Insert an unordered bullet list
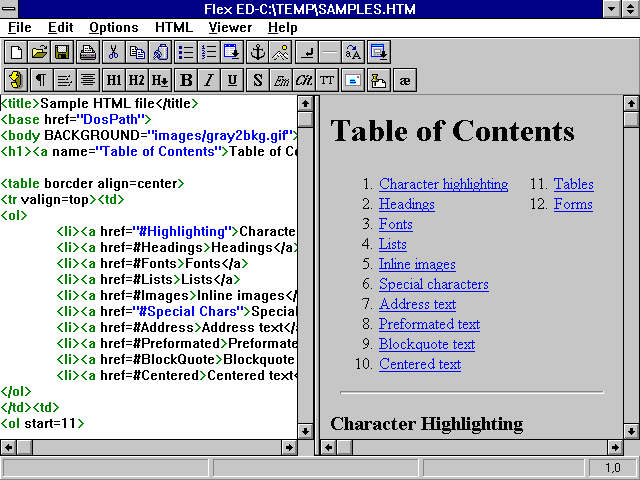 point(185,52)
